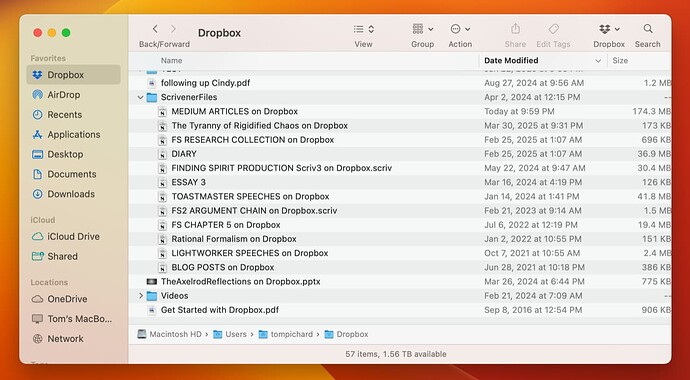This screenshot has height=380, width=690.
Task: Expand the Videos folder
Action: (140, 296)
